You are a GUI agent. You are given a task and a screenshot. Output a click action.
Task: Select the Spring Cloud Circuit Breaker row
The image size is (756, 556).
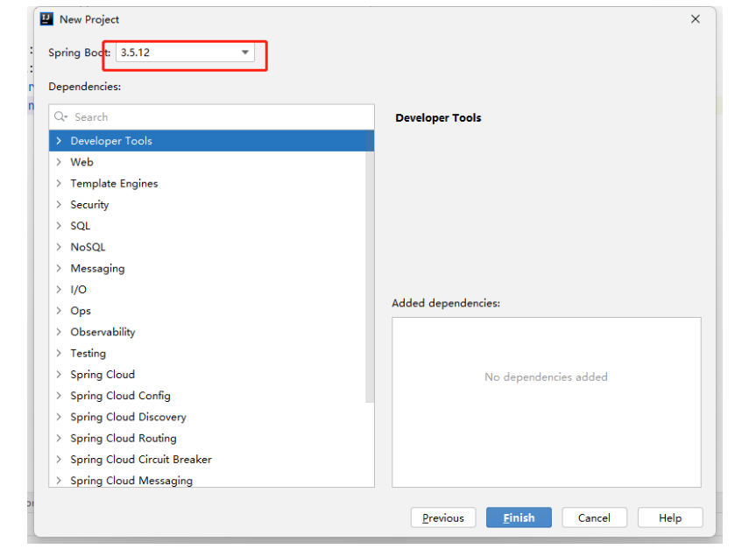pyautogui.click(x=208, y=459)
